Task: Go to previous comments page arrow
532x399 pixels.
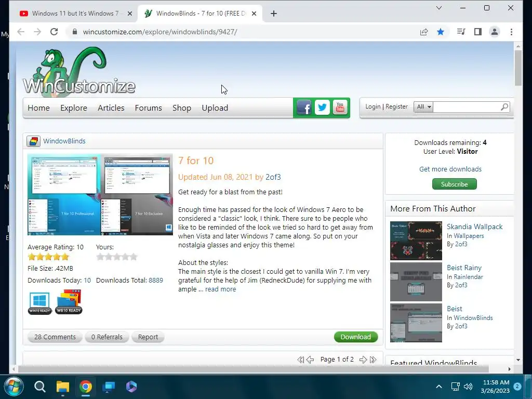Action: point(310,360)
